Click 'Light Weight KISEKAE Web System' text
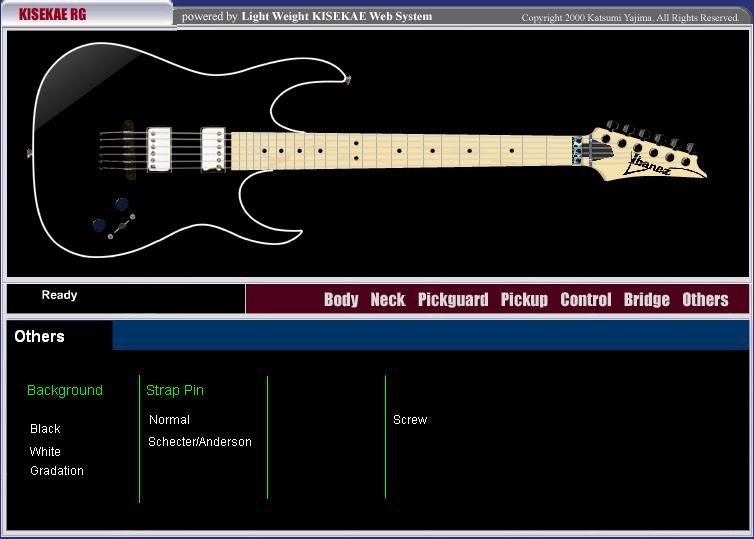This screenshot has width=754, height=539. [x=337, y=16]
